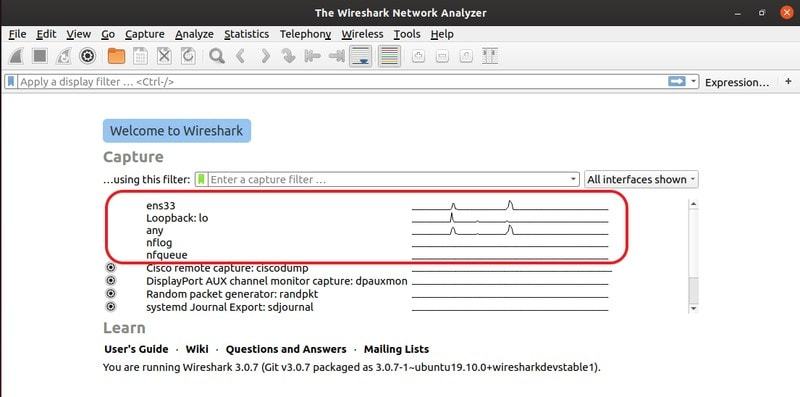The image size is (800, 397).
Task: Reload the capture file icon
Action: click(x=188, y=56)
